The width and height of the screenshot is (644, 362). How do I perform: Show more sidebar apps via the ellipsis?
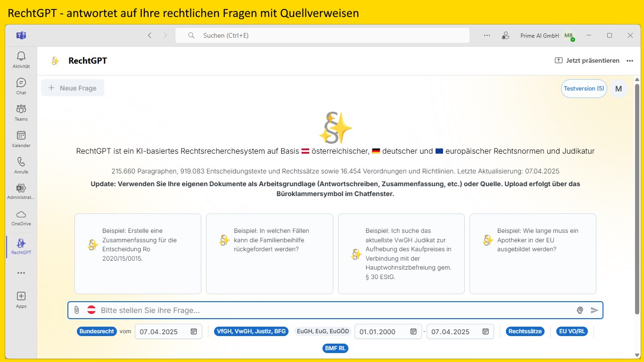click(x=21, y=272)
